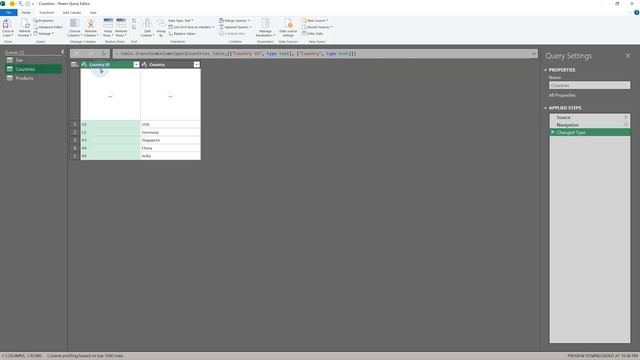The height and width of the screenshot is (360, 640).
Task: Open the File tab
Action: tap(9, 13)
